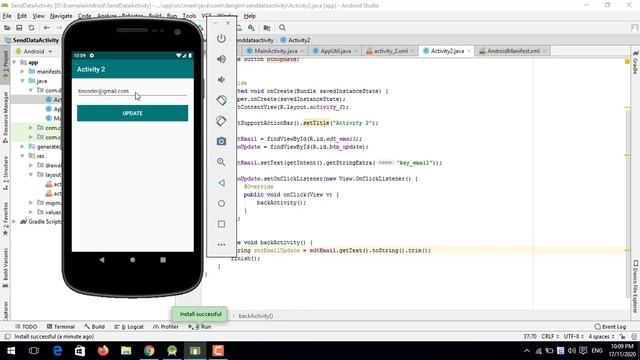Image resolution: width=640 pixels, height=360 pixels.
Task: Open the Edit menu
Action: pyautogui.click(x=22, y=16)
